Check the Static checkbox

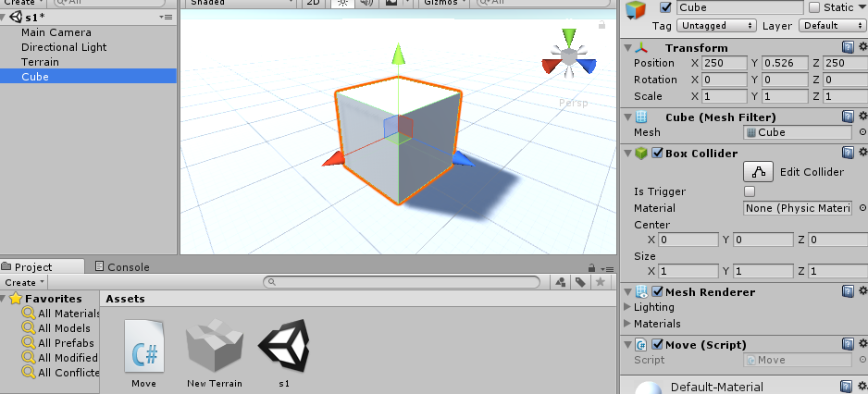coord(814,7)
